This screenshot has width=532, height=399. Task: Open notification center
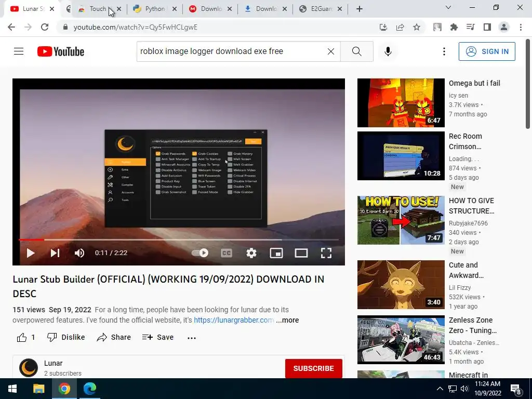pos(516,389)
